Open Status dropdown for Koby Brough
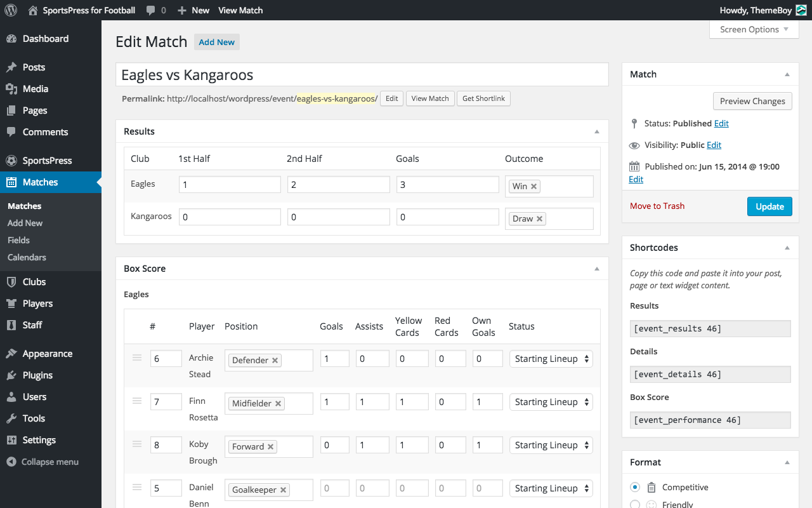This screenshot has width=812, height=508. coord(551,445)
